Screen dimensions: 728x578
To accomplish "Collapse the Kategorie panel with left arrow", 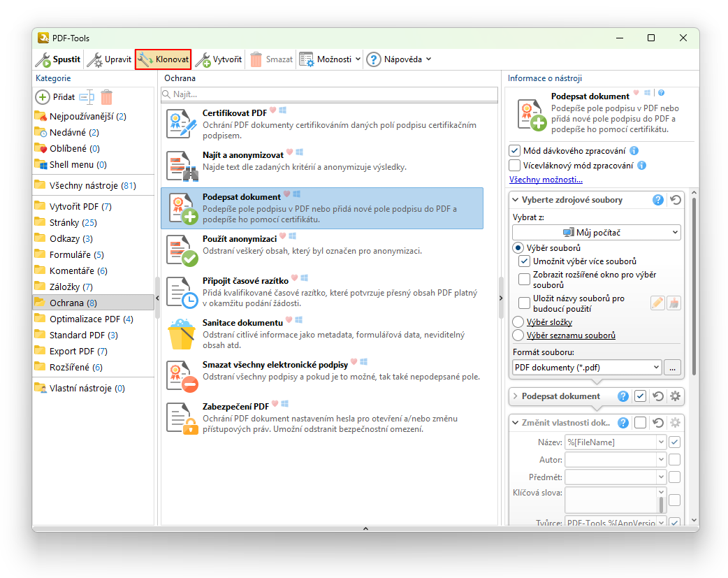I will 157,298.
